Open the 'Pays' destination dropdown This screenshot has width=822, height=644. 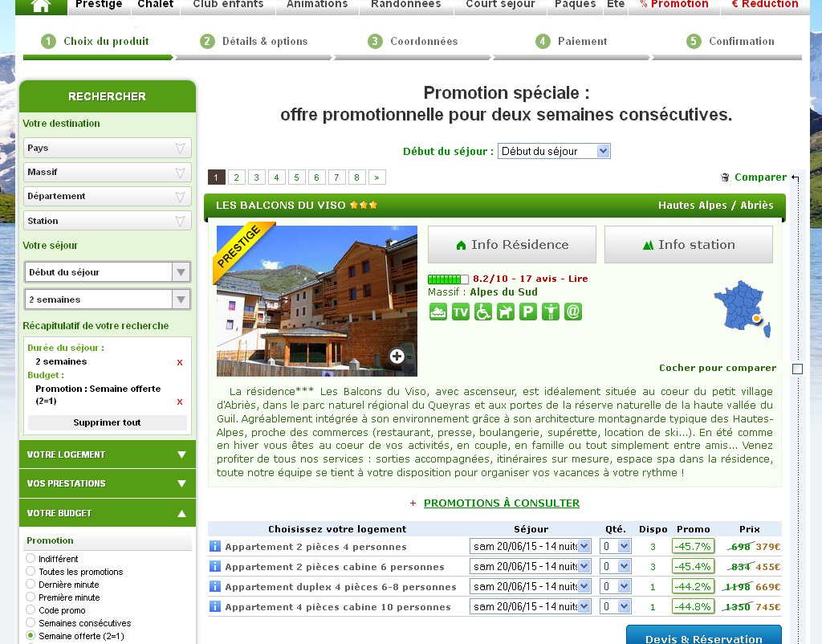[107, 149]
